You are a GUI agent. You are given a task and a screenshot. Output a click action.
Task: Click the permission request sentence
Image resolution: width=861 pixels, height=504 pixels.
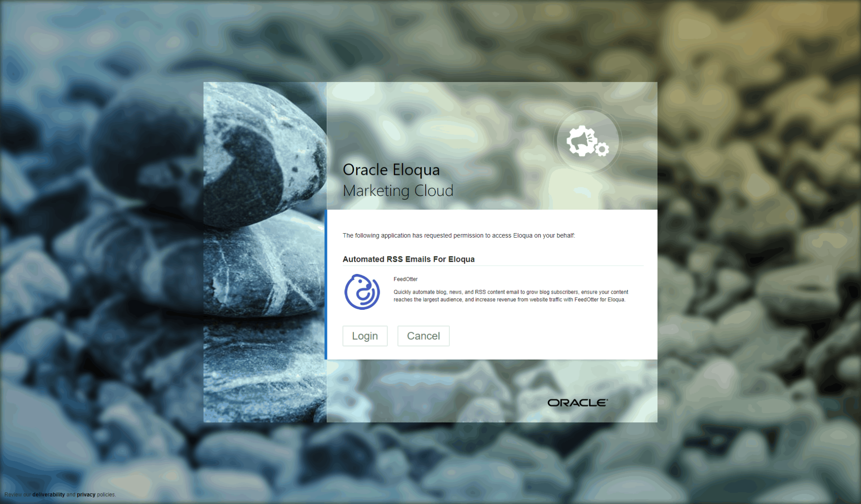(x=458, y=235)
